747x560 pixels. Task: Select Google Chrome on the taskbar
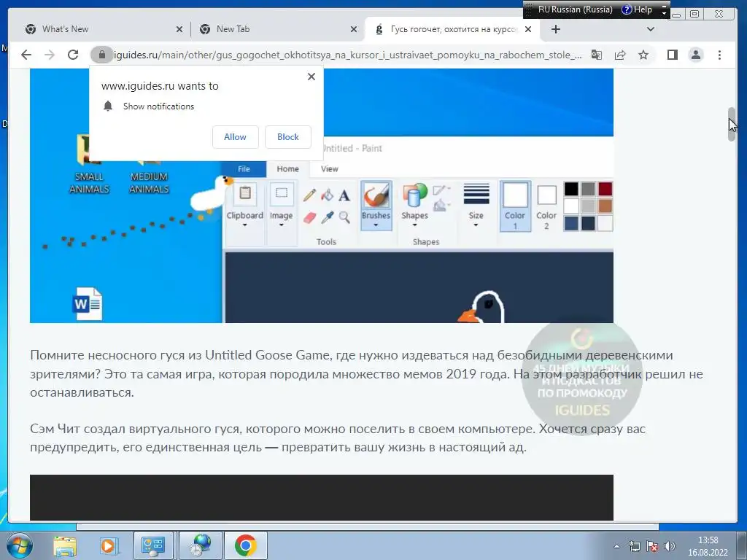(x=245, y=545)
